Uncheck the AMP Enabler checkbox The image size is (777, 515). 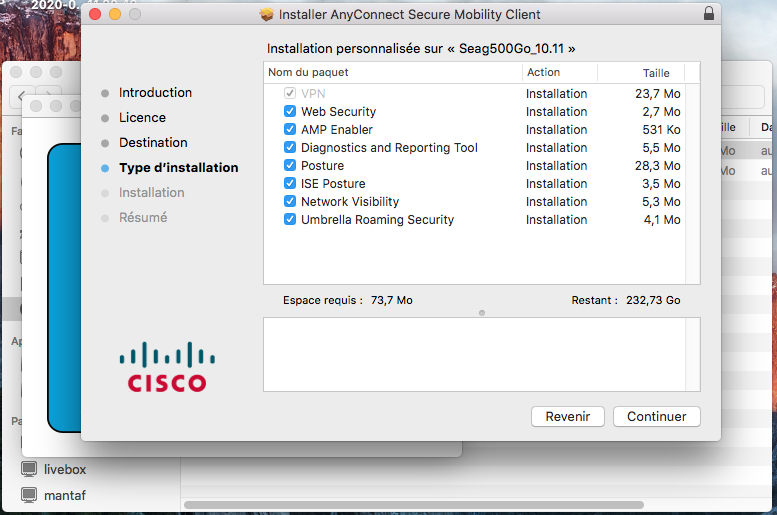click(x=290, y=129)
